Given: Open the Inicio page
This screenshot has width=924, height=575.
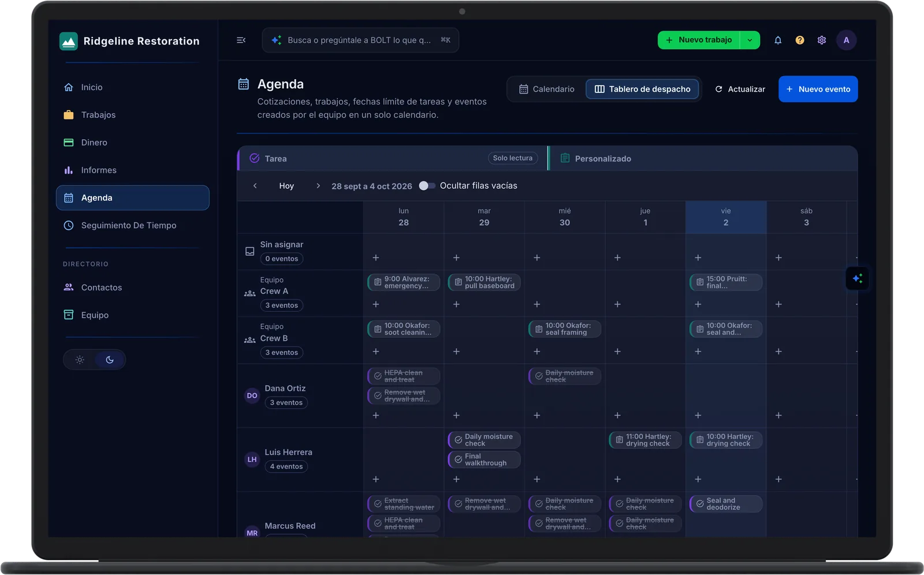Looking at the screenshot, I should 132,87.
